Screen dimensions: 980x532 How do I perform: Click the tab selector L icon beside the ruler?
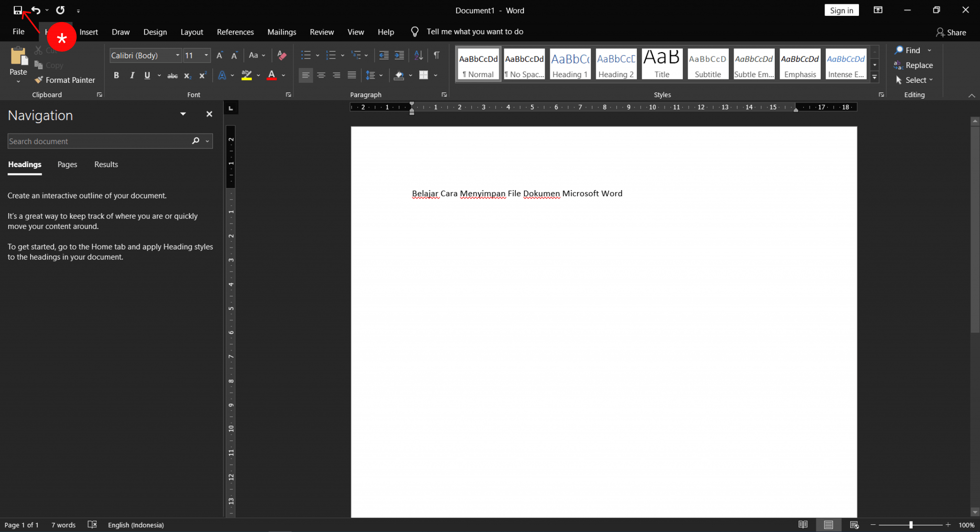click(231, 108)
